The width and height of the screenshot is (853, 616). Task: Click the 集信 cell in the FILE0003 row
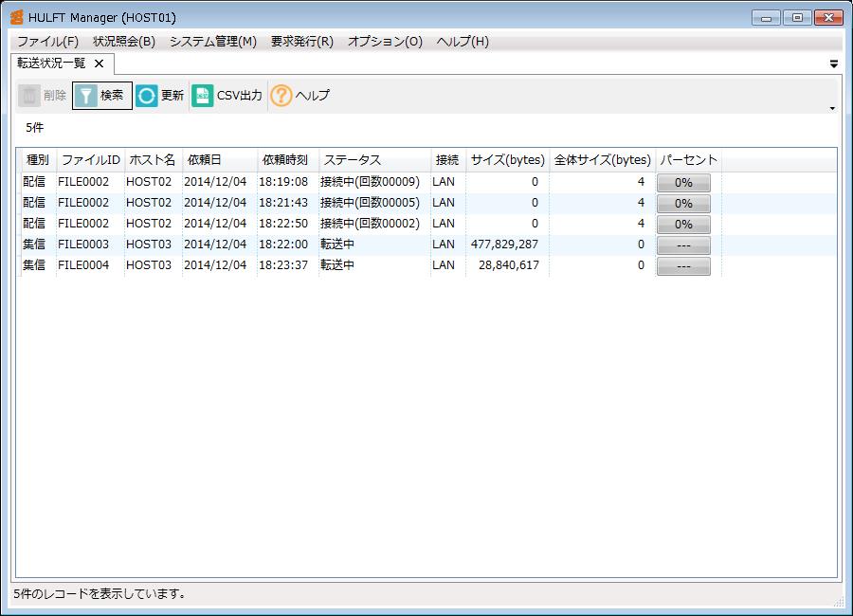(x=34, y=245)
